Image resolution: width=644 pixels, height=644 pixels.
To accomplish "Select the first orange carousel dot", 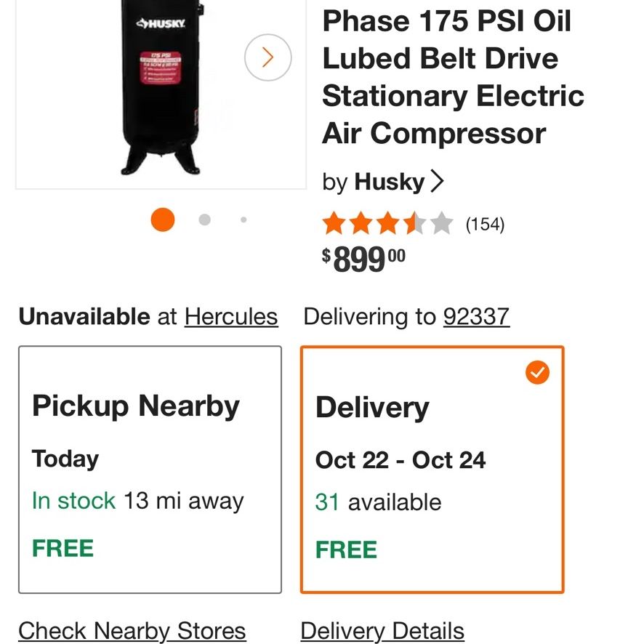I will tap(163, 220).
